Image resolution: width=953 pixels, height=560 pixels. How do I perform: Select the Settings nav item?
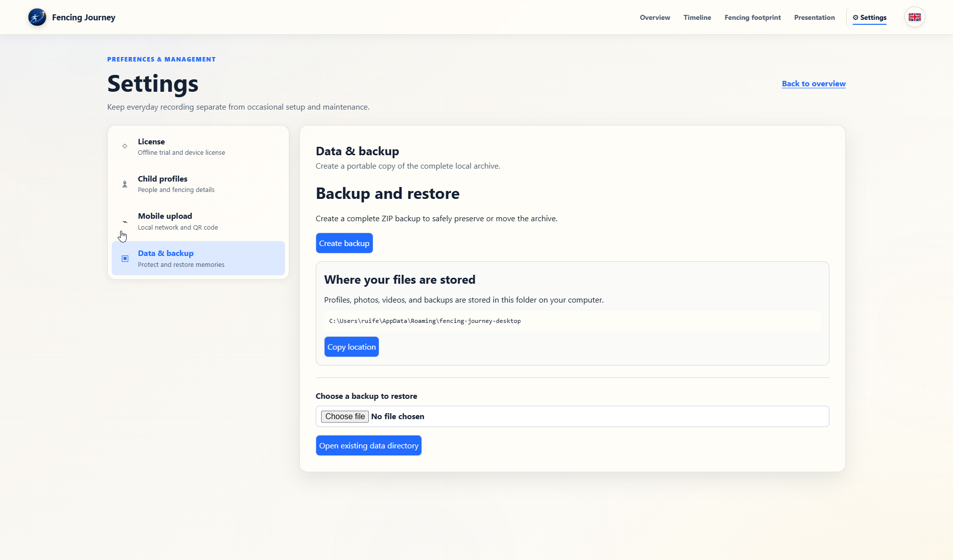click(870, 17)
